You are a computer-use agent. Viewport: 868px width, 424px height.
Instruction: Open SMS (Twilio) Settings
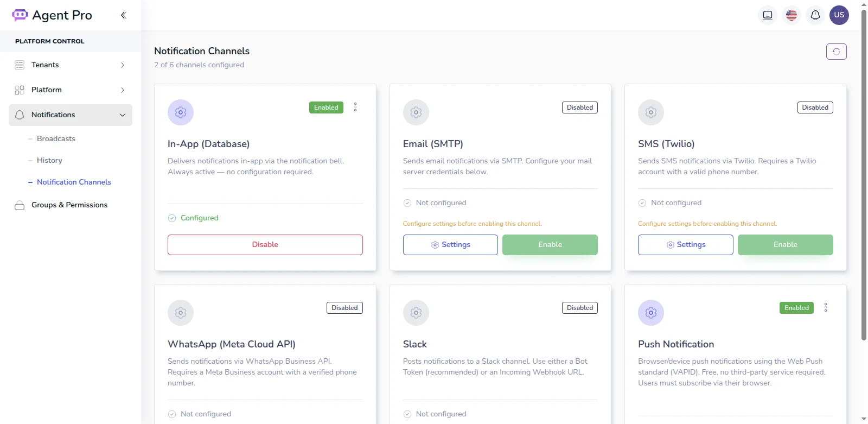point(686,245)
